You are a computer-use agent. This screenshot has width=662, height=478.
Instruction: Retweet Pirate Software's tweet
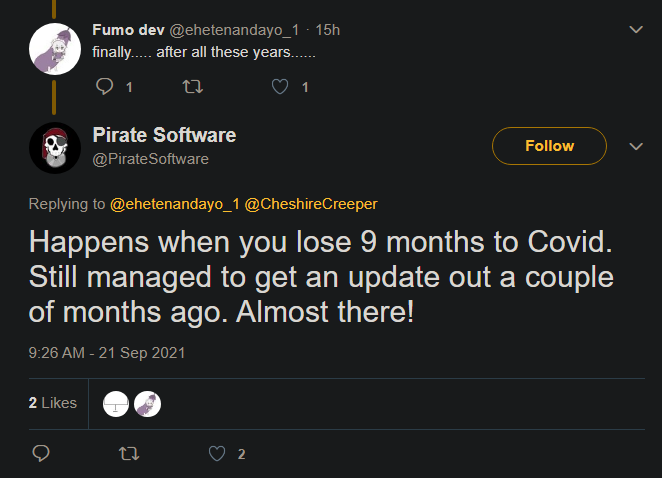(x=129, y=454)
